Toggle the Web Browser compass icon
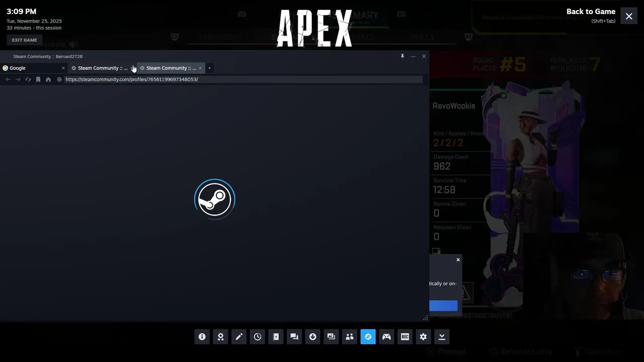Image resolution: width=644 pixels, height=362 pixels. (x=368, y=337)
